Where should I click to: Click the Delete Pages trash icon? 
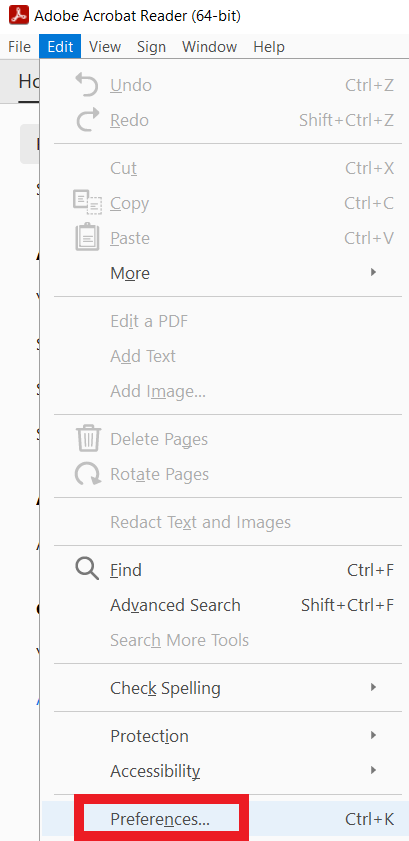coord(88,438)
